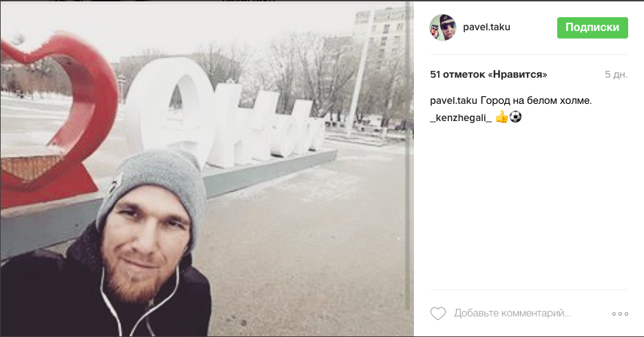Open the pavel.taku profile avatar
This screenshot has width=644, height=337.
click(443, 28)
